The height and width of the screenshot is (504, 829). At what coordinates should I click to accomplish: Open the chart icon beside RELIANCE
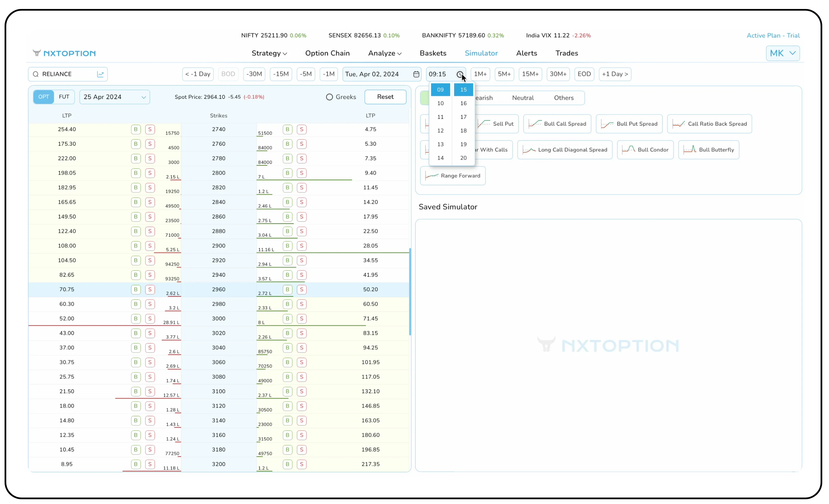pos(101,74)
